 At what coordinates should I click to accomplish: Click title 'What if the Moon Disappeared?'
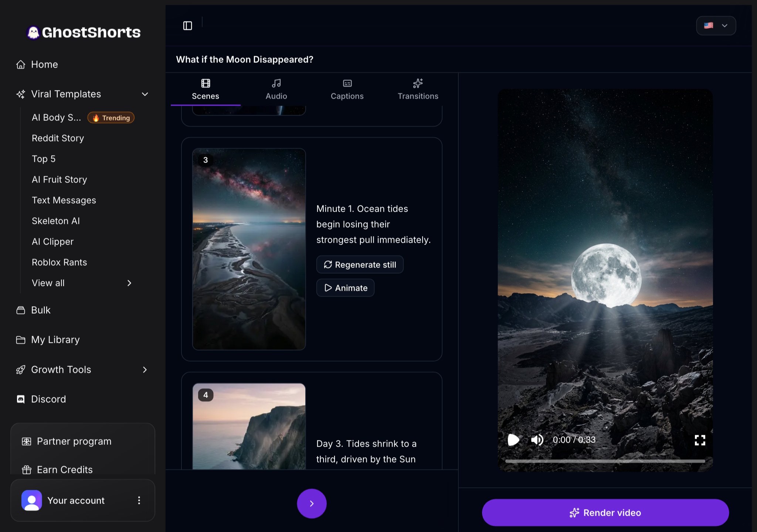(245, 60)
